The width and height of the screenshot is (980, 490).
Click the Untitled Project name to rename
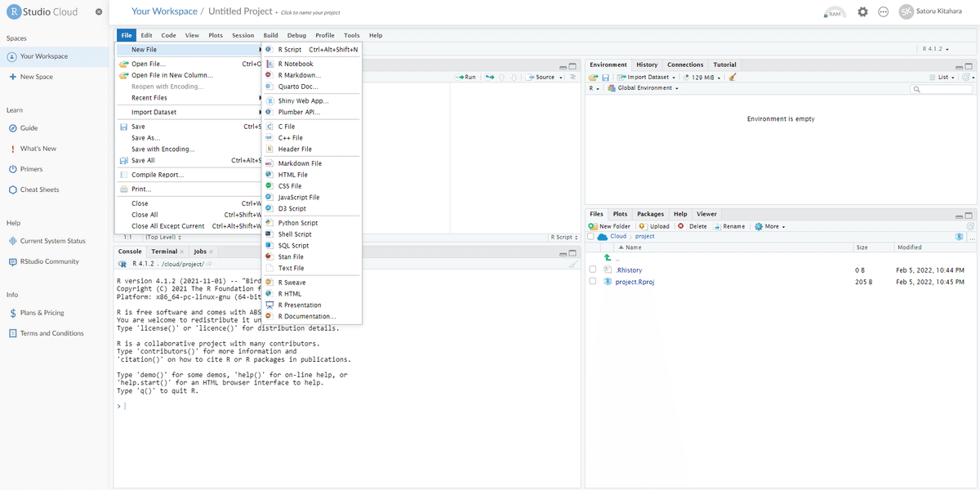click(x=242, y=11)
